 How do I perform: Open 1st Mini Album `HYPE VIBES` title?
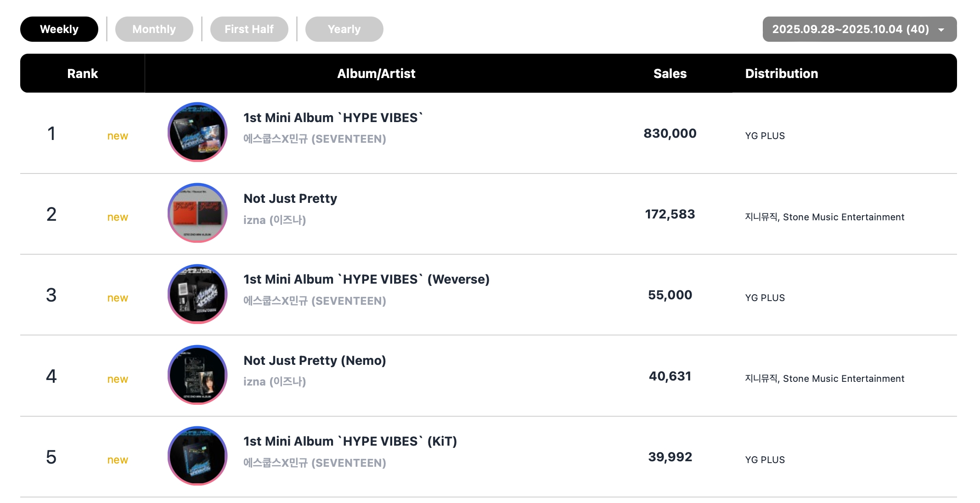[x=333, y=118]
